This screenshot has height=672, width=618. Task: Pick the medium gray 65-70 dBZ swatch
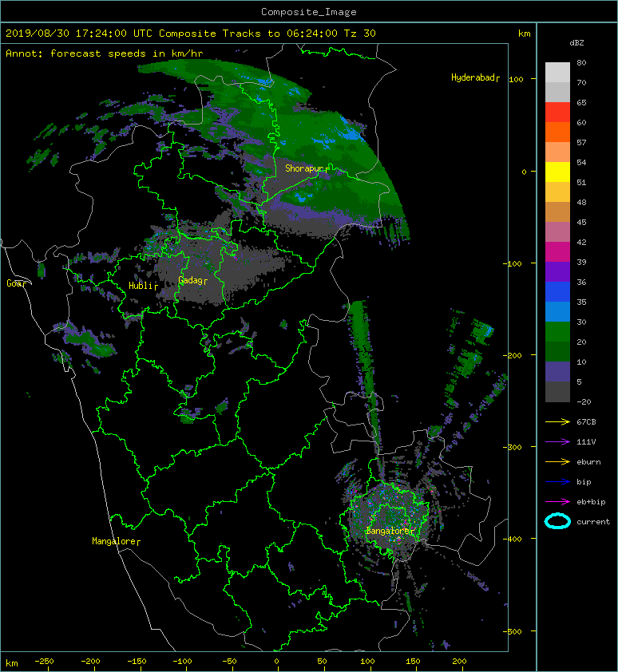click(x=557, y=92)
